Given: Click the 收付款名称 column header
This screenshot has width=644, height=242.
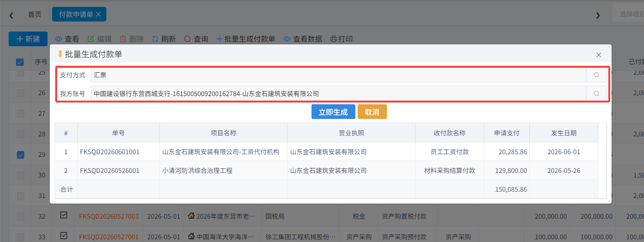Looking at the screenshot, I should click(x=449, y=133).
